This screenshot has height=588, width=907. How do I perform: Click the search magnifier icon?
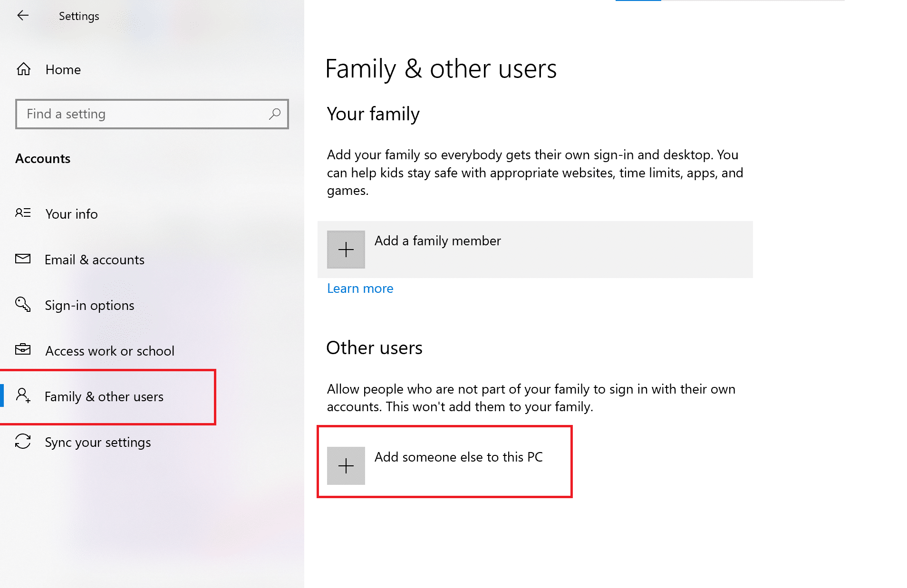(x=275, y=114)
